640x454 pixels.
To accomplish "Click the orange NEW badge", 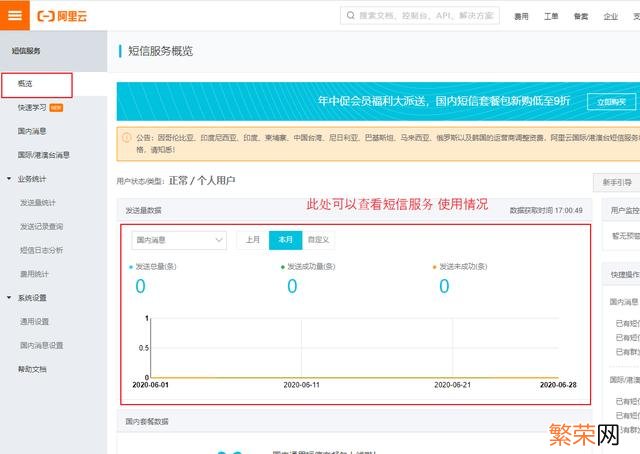I will (x=56, y=108).
